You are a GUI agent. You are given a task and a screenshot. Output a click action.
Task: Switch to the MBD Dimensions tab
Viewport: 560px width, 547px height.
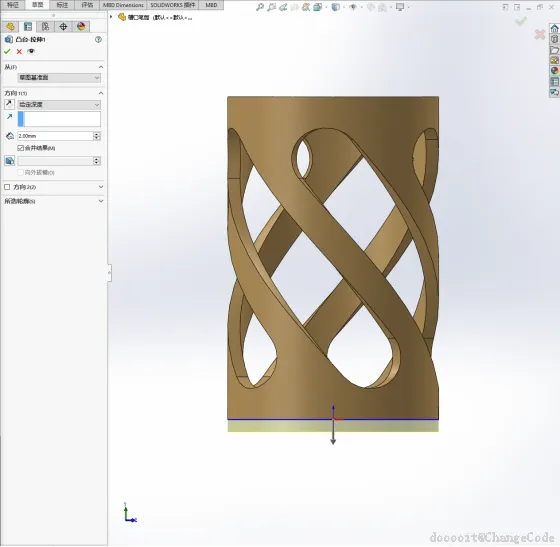[x=123, y=5]
